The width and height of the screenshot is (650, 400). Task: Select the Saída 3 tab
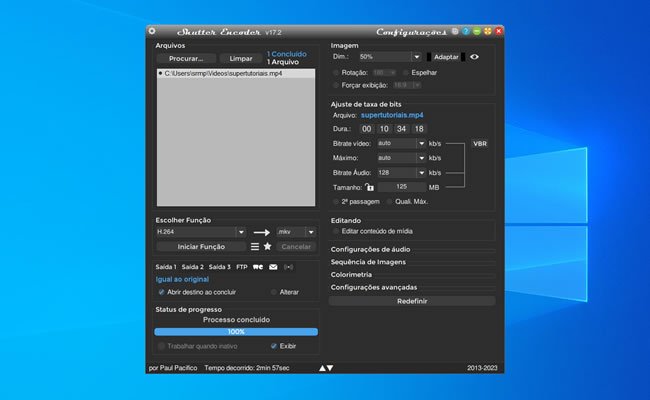point(220,267)
